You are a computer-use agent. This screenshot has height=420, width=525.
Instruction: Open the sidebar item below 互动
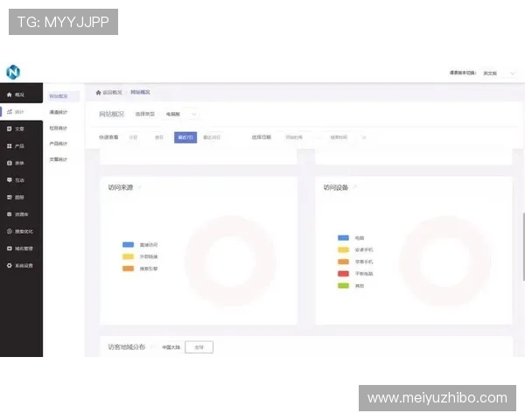(x=21, y=197)
